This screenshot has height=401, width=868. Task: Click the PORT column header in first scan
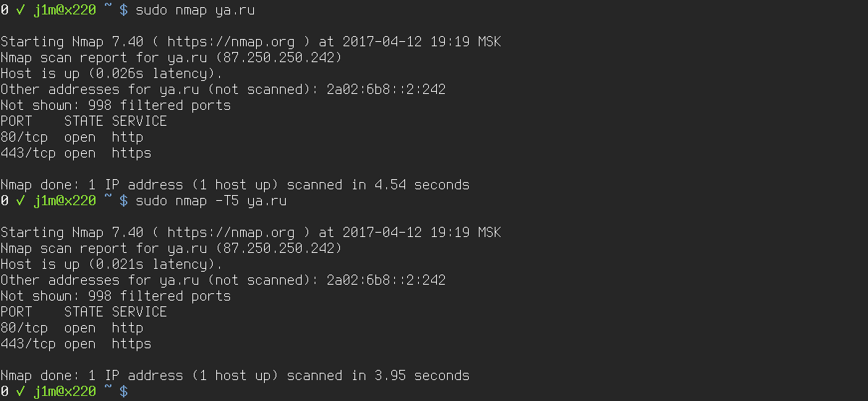(x=17, y=121)
